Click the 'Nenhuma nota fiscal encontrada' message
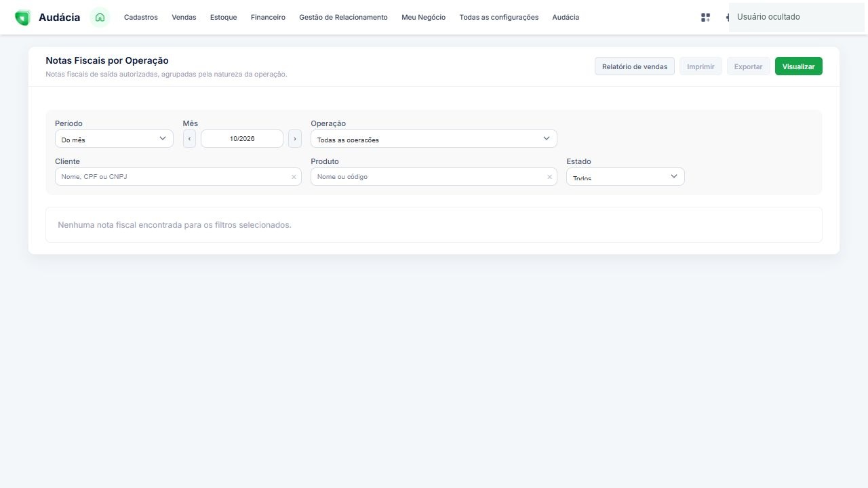The image size is (868, 488). [175, 225]
